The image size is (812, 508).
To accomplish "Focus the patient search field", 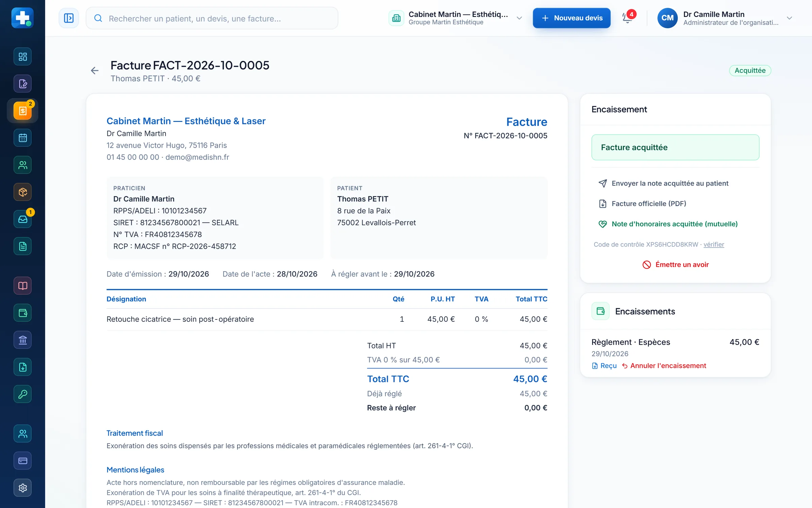I will tap(212, 18).
